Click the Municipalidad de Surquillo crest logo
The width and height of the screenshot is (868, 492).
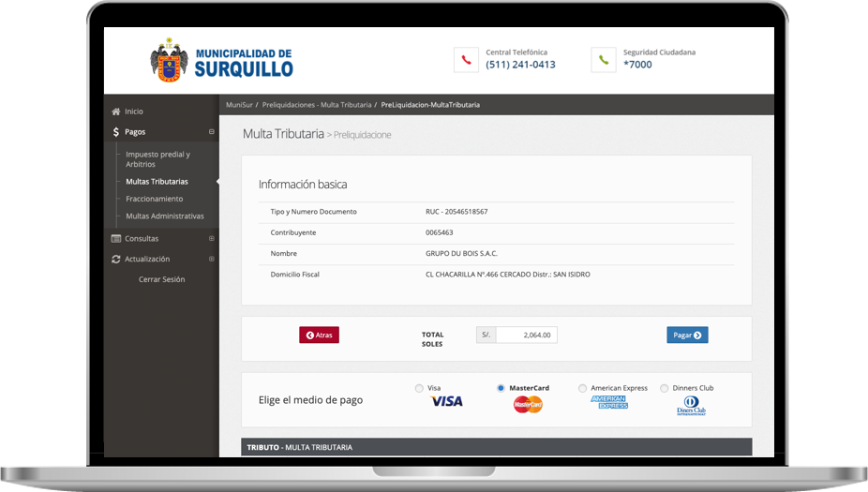click(x=169, y=61)
